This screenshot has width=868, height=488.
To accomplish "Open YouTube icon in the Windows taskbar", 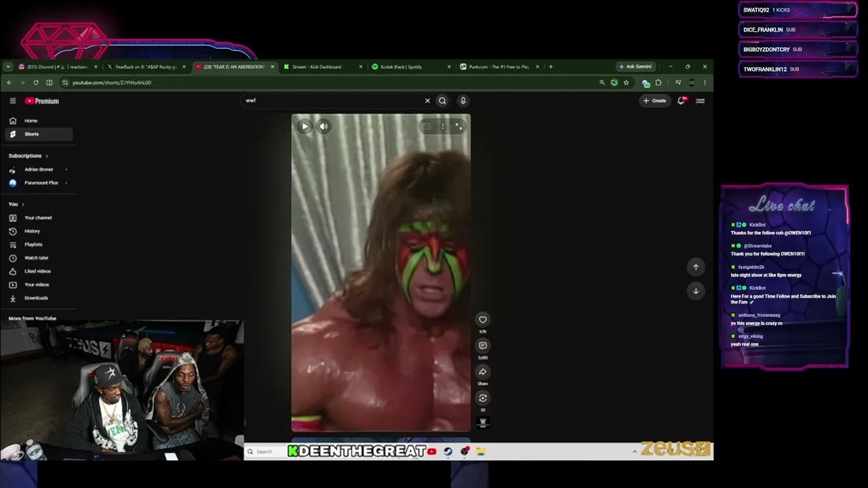I will point(432,451).
